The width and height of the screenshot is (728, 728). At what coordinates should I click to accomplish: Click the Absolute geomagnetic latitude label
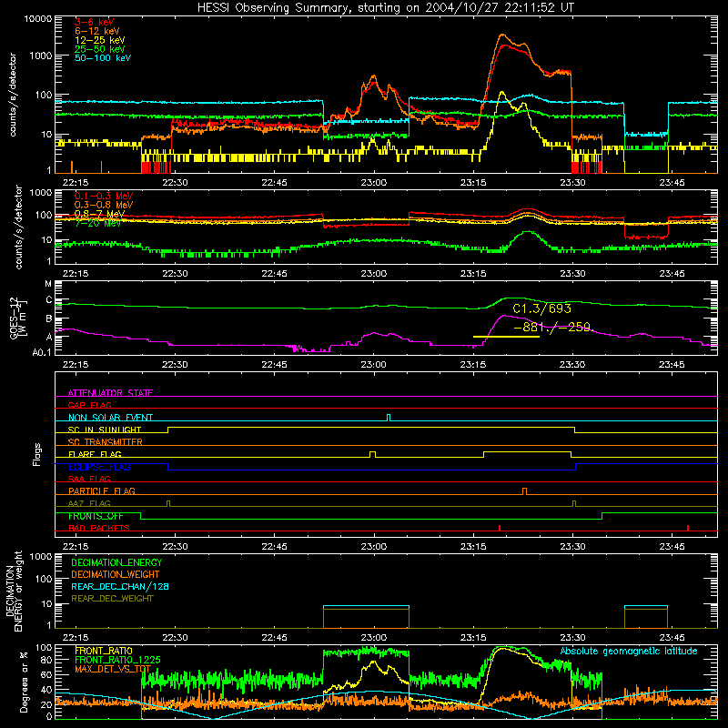(629, 651)
